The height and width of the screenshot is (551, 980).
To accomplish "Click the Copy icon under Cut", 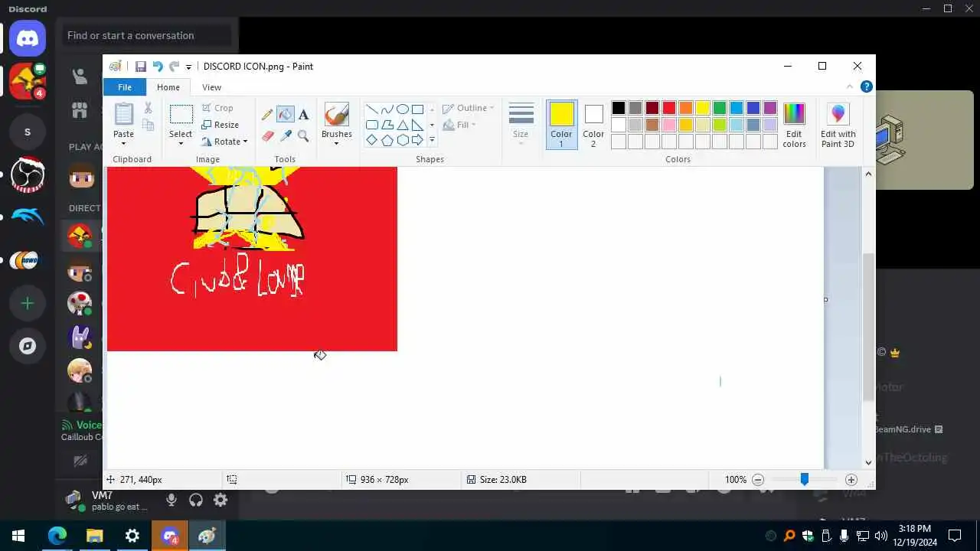I will [148, 126].
